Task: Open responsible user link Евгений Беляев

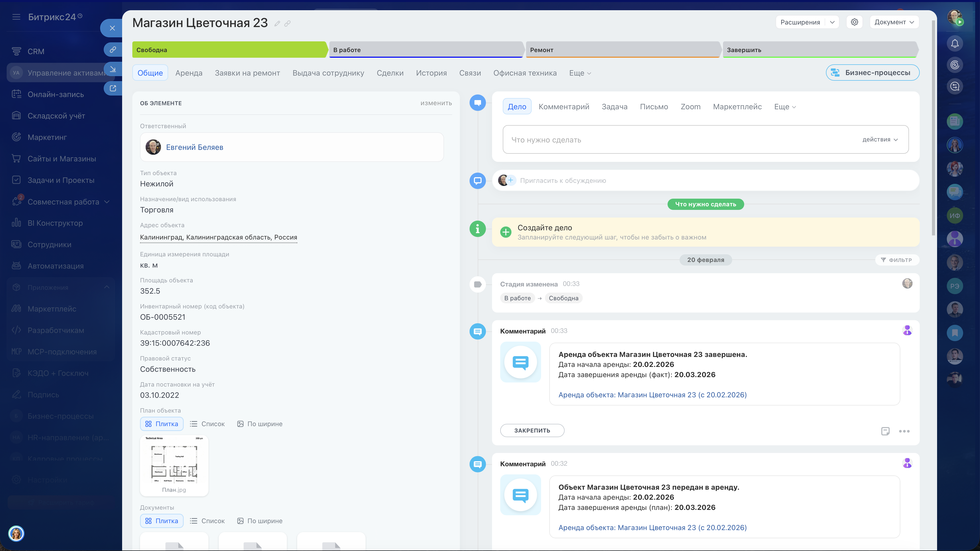Action: (194, 147)
